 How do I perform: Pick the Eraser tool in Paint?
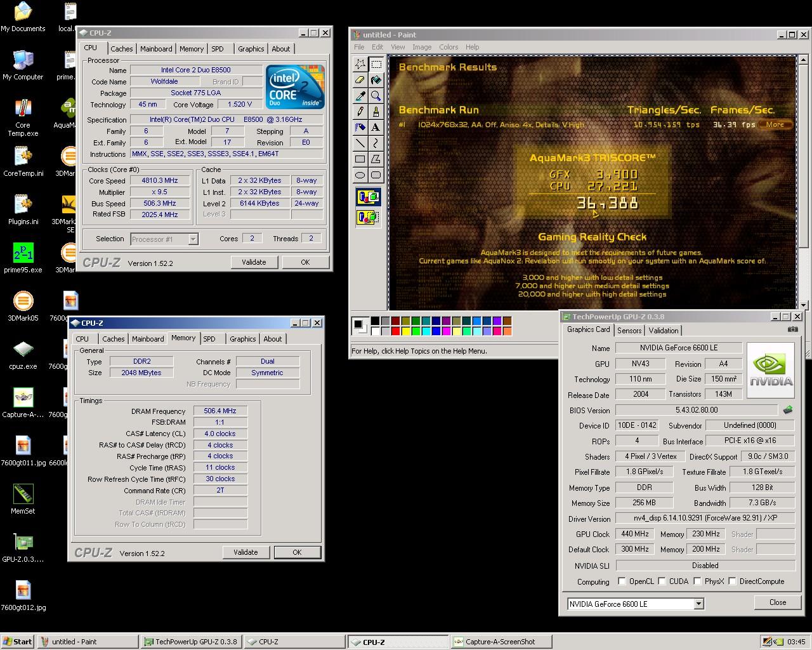(x=360, y=80)
